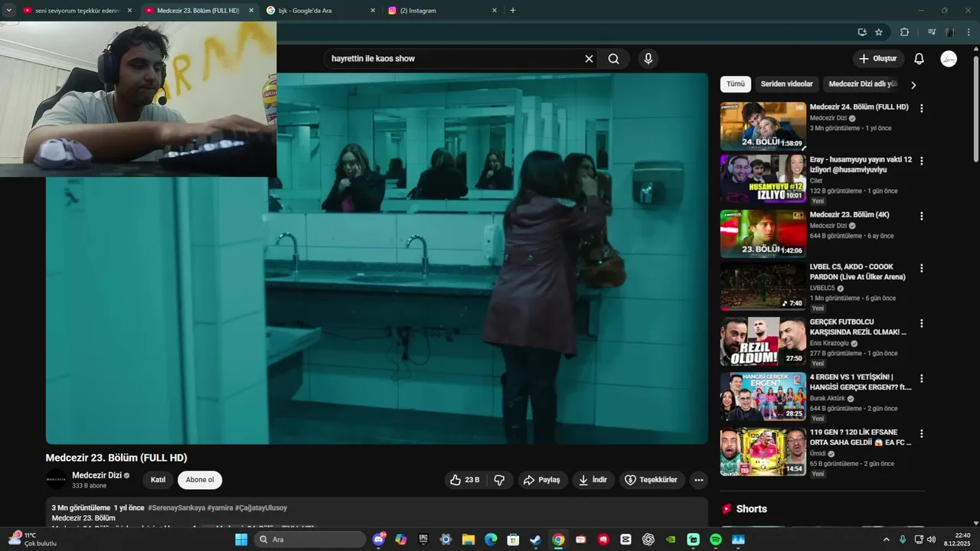Open Microsoft Edge from taskbar
The image size is (980, 551).
pos(491,540)
